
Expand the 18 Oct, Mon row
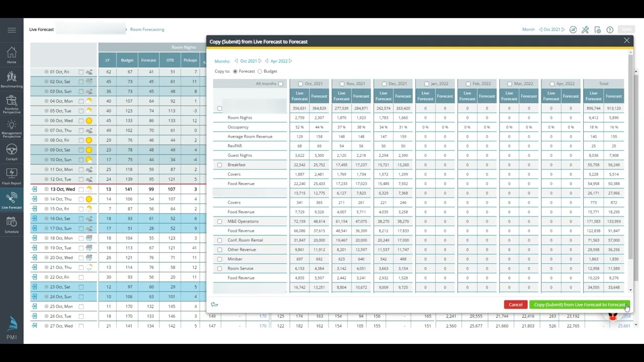tap(46, 238)
